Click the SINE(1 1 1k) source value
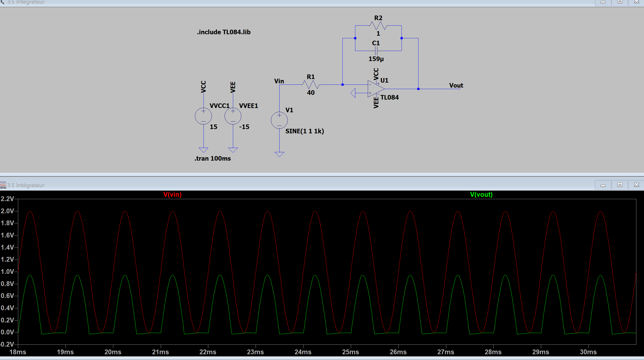Viewport: 644px width, 360px height. click(x=304, y=131)
